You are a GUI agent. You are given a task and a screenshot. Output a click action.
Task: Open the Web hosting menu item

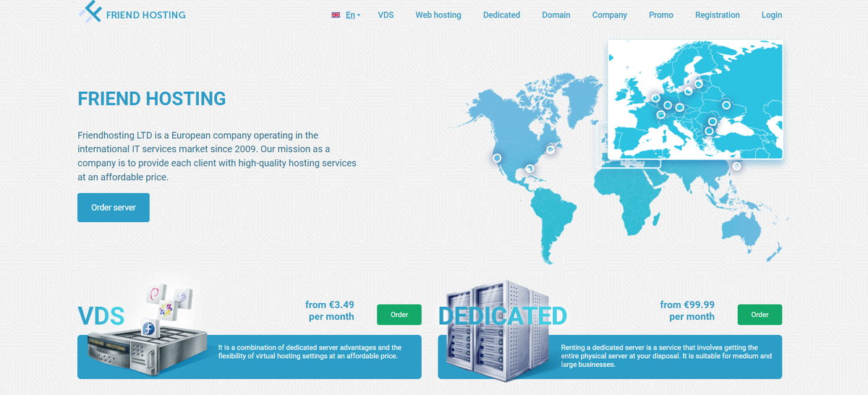438,15
